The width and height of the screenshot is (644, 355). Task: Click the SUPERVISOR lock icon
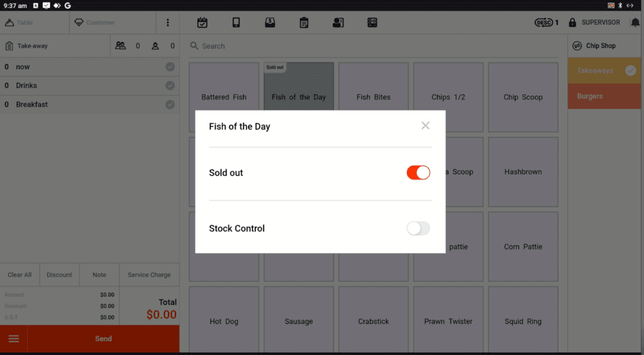click(572, 23)
